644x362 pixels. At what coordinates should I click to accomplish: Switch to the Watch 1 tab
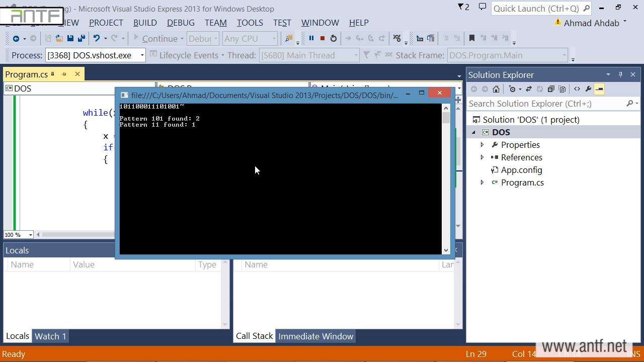[50, 336]
